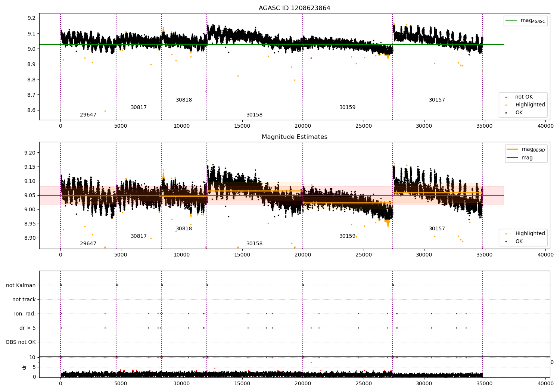Click obsid label 30157 in top plot

pos(437,100)
